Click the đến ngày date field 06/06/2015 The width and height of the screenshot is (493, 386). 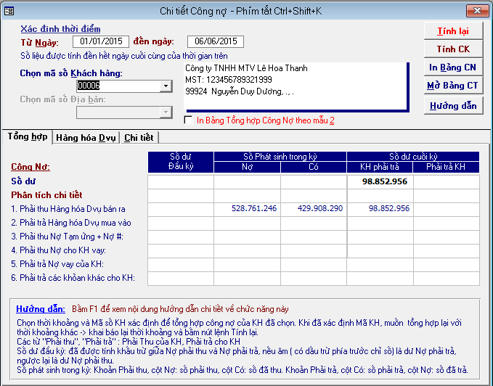pos(215,41)
